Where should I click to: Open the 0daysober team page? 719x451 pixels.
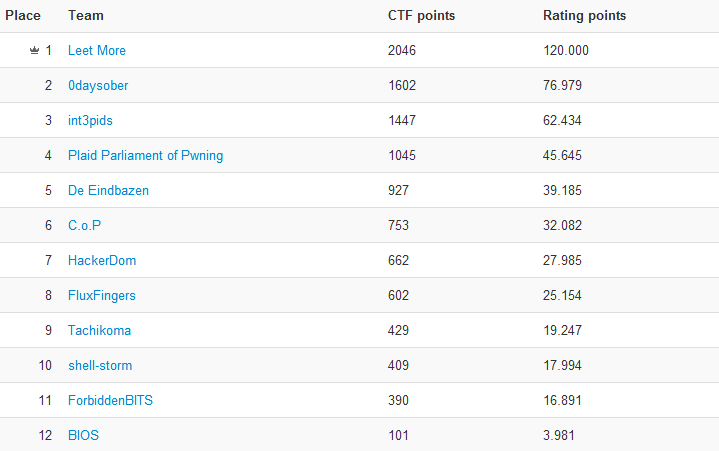click(x=98, y=86)
